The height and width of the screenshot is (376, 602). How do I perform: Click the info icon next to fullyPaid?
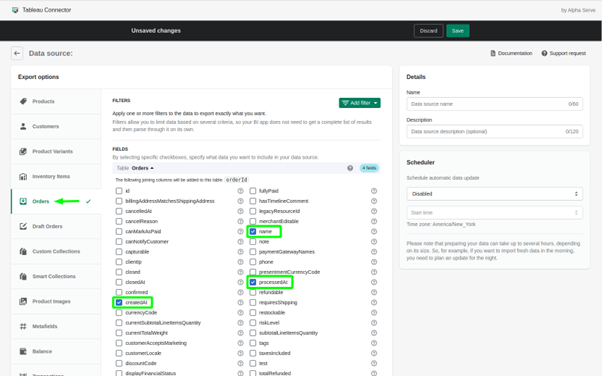pos(374,191)
